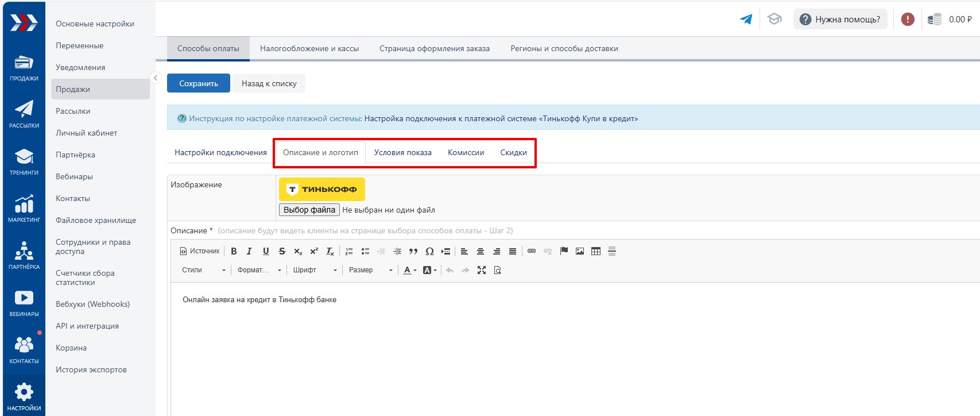Insert a numbered list

[349, 251]
